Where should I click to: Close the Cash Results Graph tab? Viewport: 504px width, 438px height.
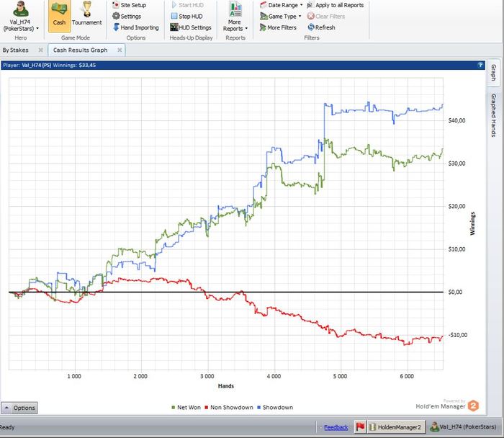point(120,50)
